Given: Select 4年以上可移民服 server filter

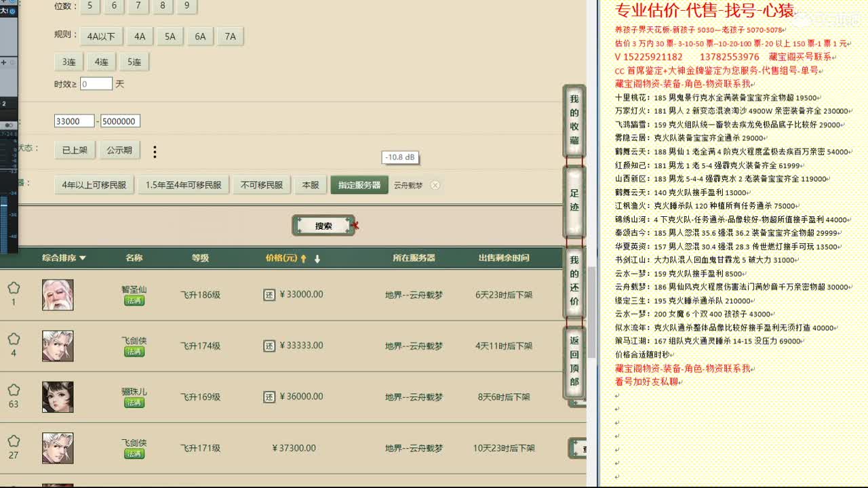Looking at the screenshot, I should [94, 185].
